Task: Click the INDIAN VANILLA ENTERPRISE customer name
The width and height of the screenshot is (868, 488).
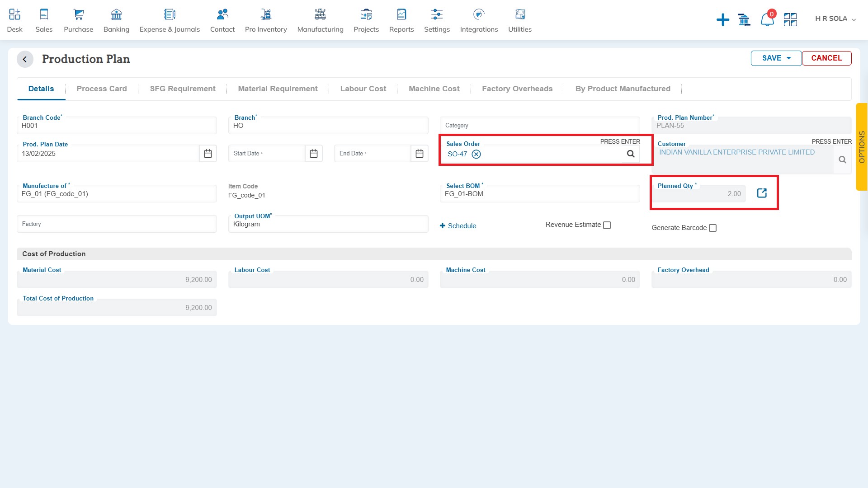Action: (737, 152)
